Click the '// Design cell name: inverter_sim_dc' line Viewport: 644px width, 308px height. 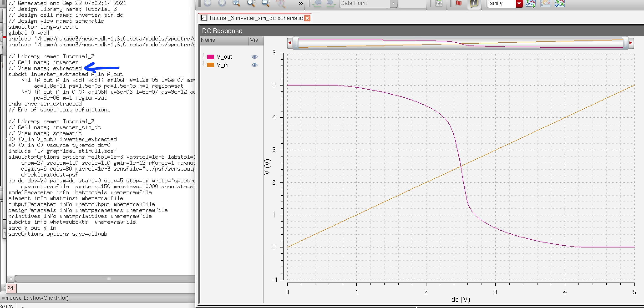(66, 15)
